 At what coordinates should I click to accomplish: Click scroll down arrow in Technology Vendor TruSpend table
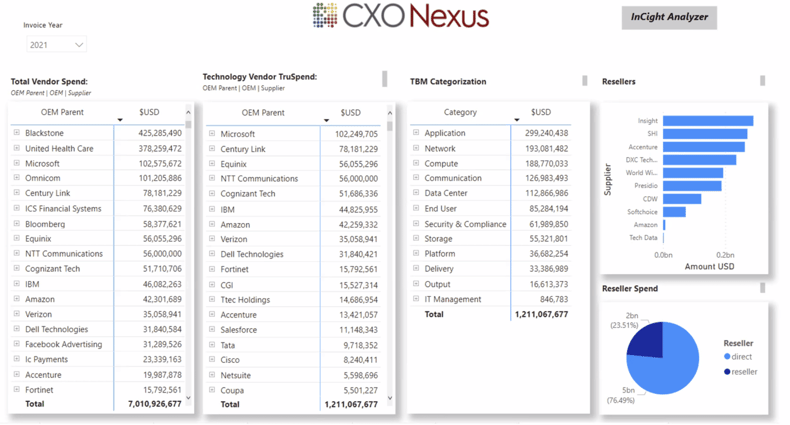(x=389, y=398)
